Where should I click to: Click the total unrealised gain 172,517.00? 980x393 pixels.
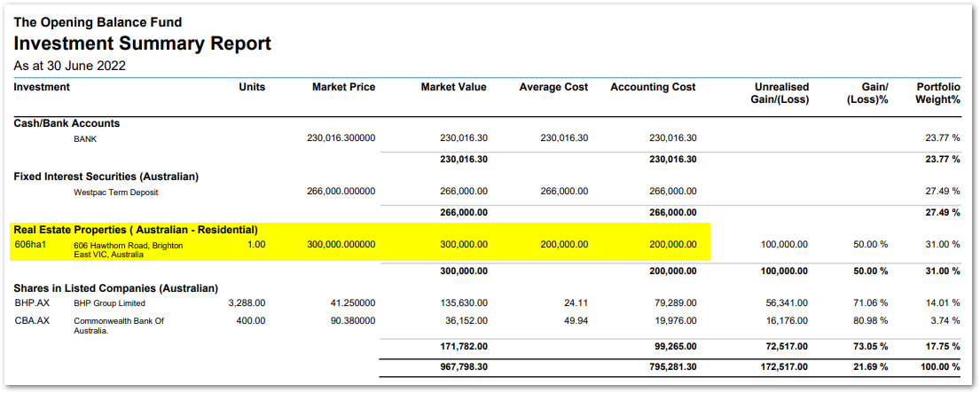pos(784,366)
